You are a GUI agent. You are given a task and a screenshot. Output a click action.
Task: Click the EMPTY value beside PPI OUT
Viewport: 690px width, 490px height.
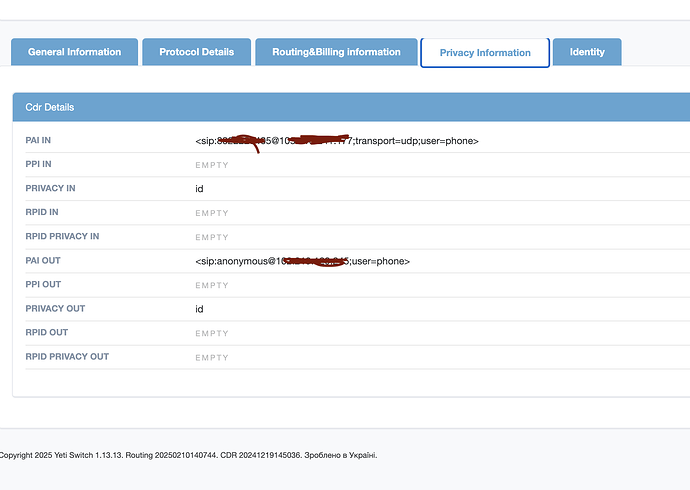pyautogui.click(x=212, y=285)
